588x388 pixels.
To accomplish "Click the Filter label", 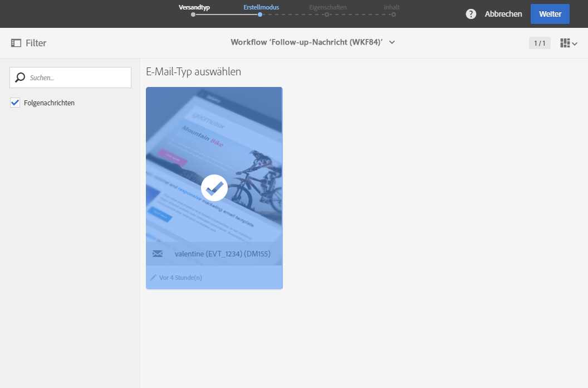I will [36, 43].
